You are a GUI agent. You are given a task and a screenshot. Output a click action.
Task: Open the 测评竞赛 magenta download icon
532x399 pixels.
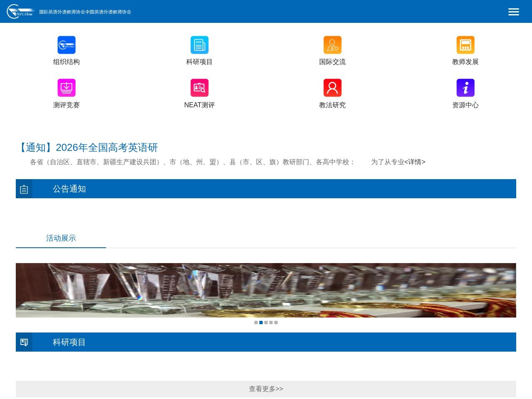click(66, 88)
